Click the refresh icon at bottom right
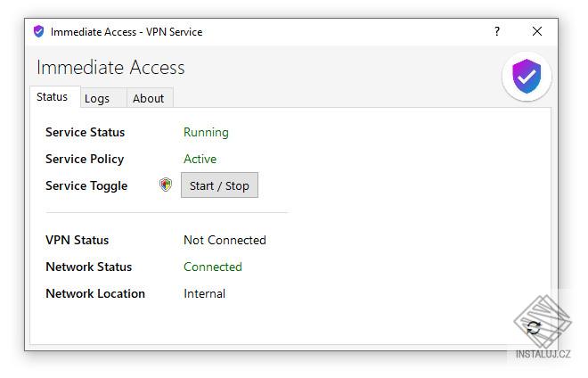588x378 pixels. 533,327
